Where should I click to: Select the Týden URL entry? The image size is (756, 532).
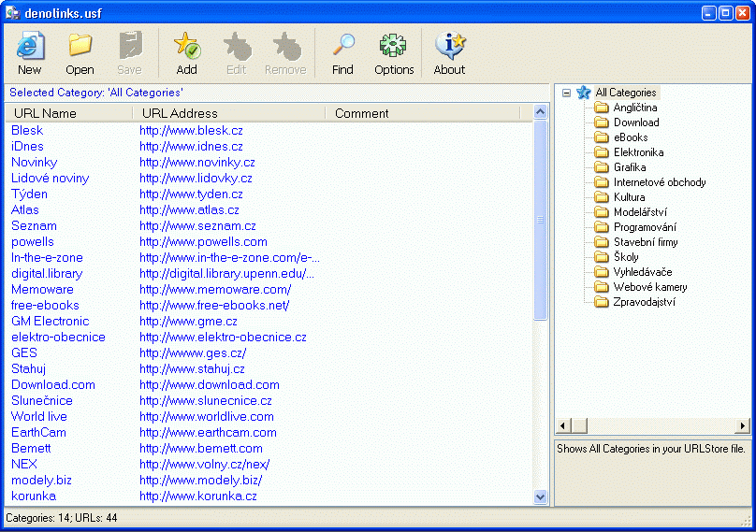29,194
